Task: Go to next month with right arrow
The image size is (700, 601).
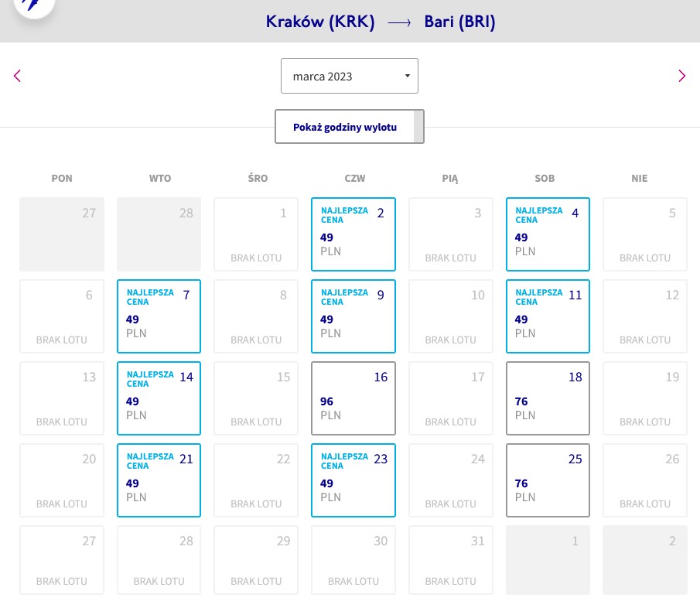Action: (x=681, y=76)
